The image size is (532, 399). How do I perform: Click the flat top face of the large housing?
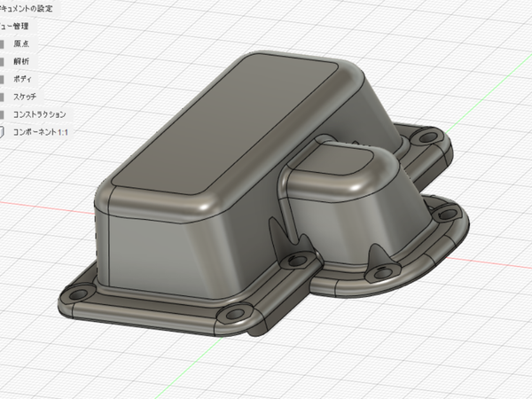224,125
